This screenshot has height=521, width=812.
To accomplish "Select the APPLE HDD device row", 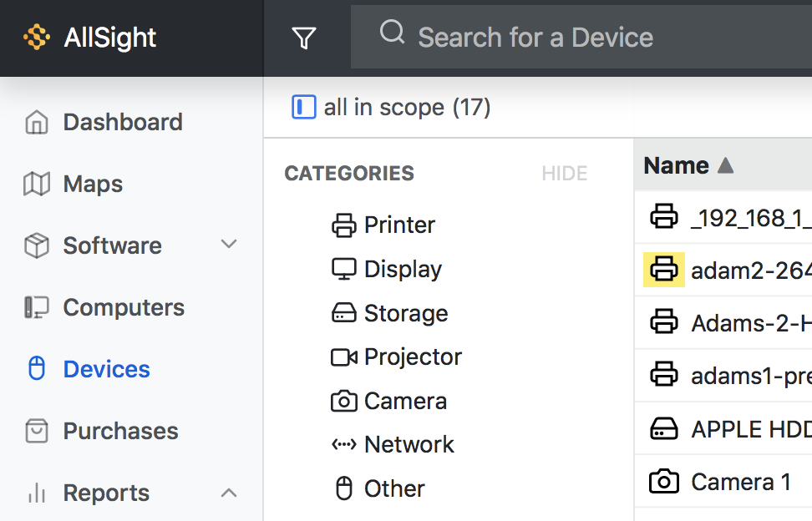I will [x=743, y=428].
